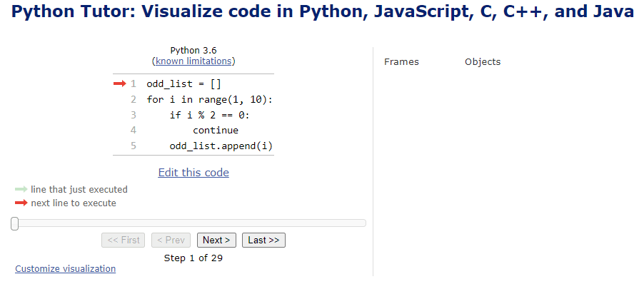Open the known limitations link
The image size is (644, 299).
point(193,61)
